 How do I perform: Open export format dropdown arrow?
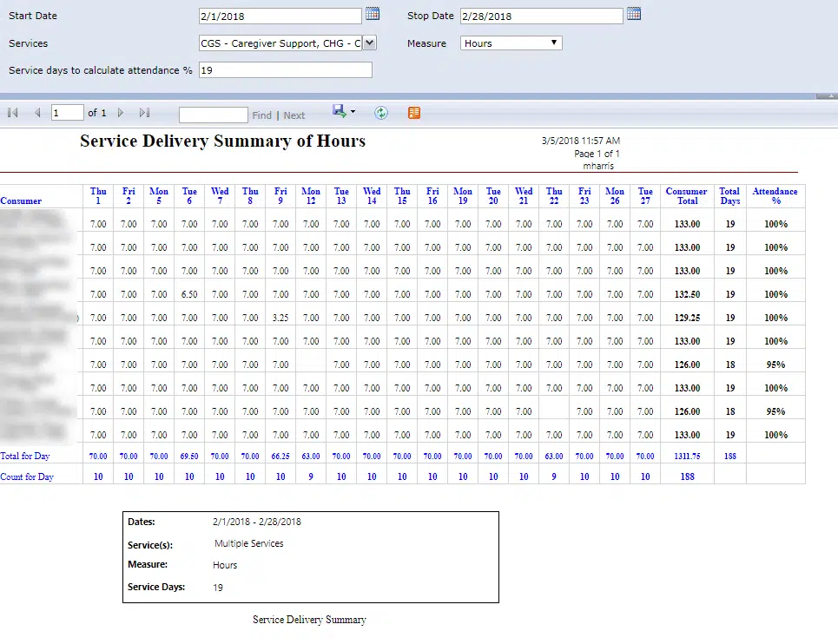click(x=353, y=112)
